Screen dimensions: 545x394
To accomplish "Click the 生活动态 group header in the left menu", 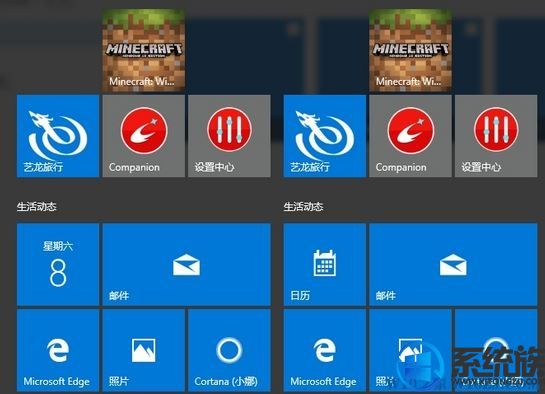I will tap(37, 207).
